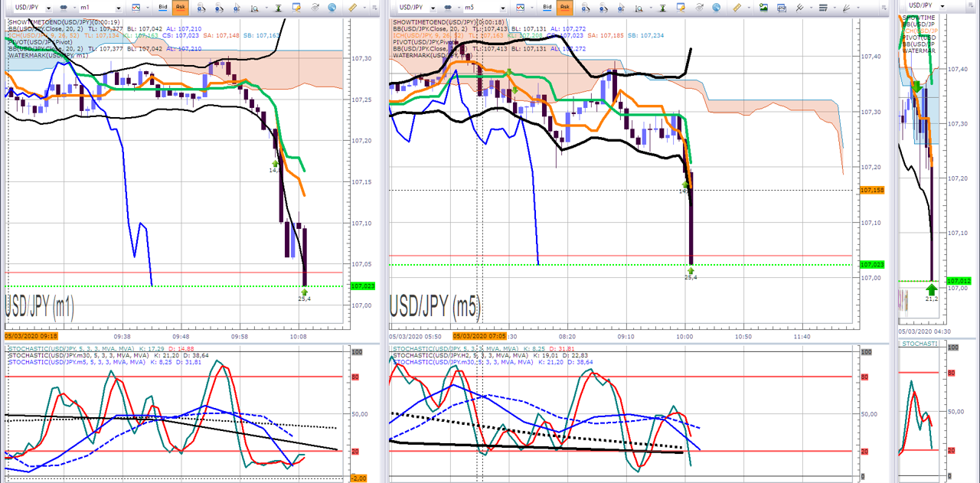This screenshot has width=980, height=483.
Task: Click the link-charts icon in m1 chart toolbar
Action: (x=64, y=7)
